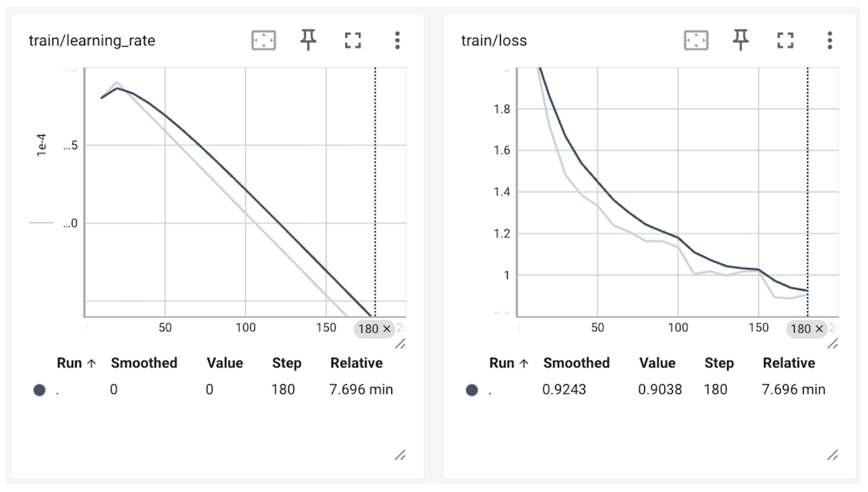The image size is (868, 492).
Task: Remove step 180 marker on learning_rate chart
Action: click(387, 329)
